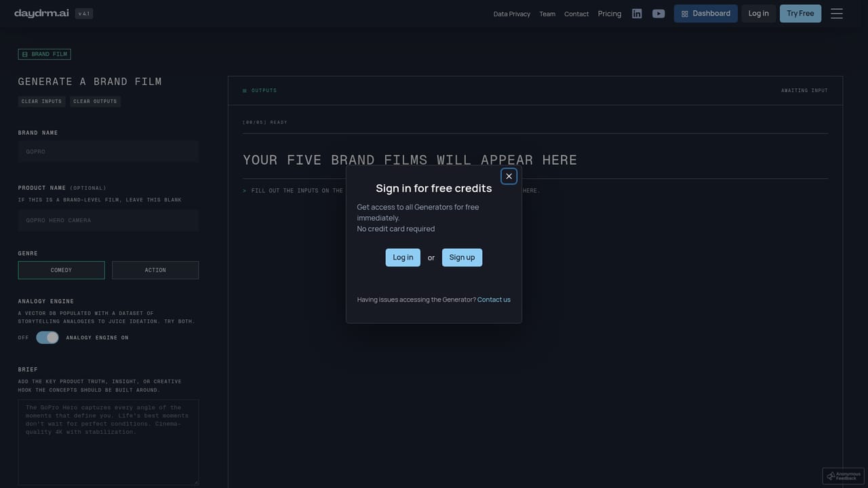This screenshot has height=488, width=868.
Task: Open the YouTube icon in header
Action: [x=658, y=14]
